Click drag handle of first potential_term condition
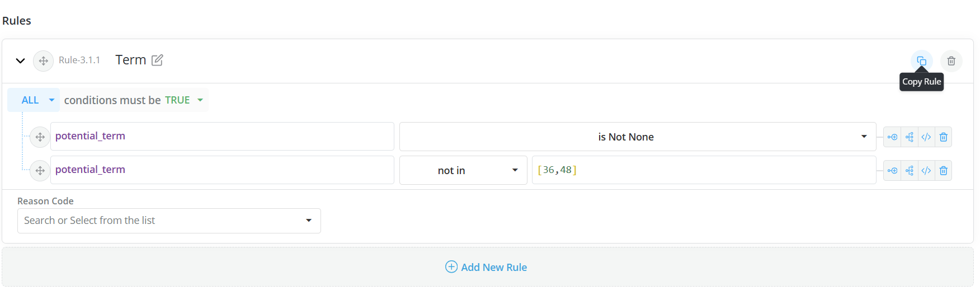Image resolution: width=980 pixels, height=290 pixels. point(40,137)
